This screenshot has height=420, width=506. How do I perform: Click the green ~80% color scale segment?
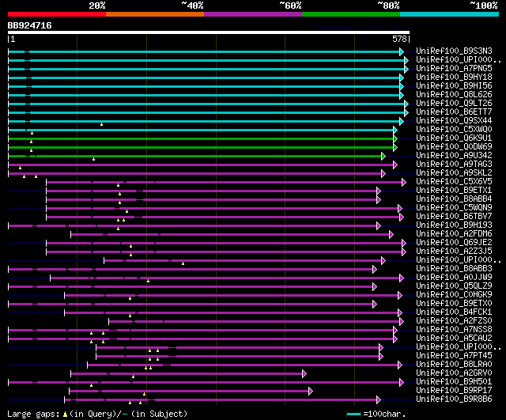(351, 14)
